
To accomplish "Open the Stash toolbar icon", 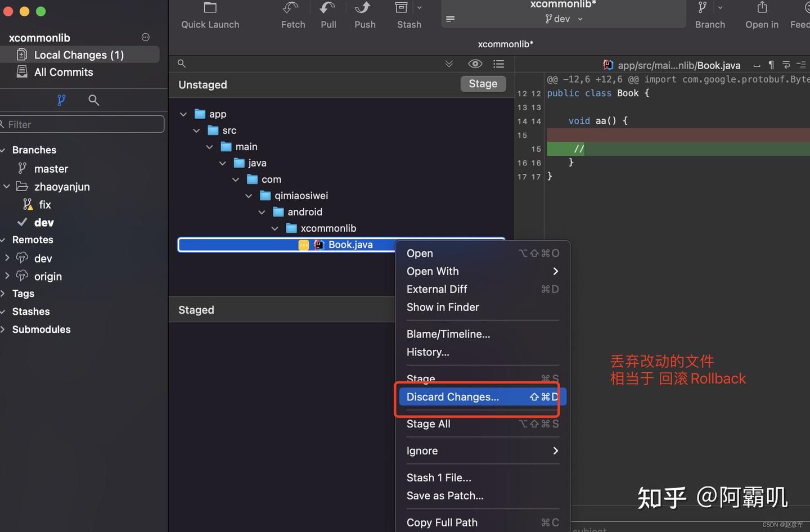I will coord(401,8).
